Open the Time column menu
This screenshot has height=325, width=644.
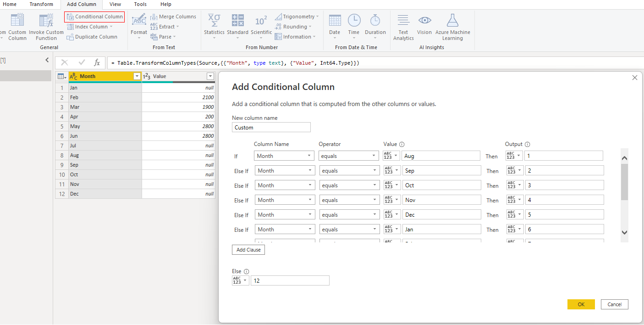[354, 27]
